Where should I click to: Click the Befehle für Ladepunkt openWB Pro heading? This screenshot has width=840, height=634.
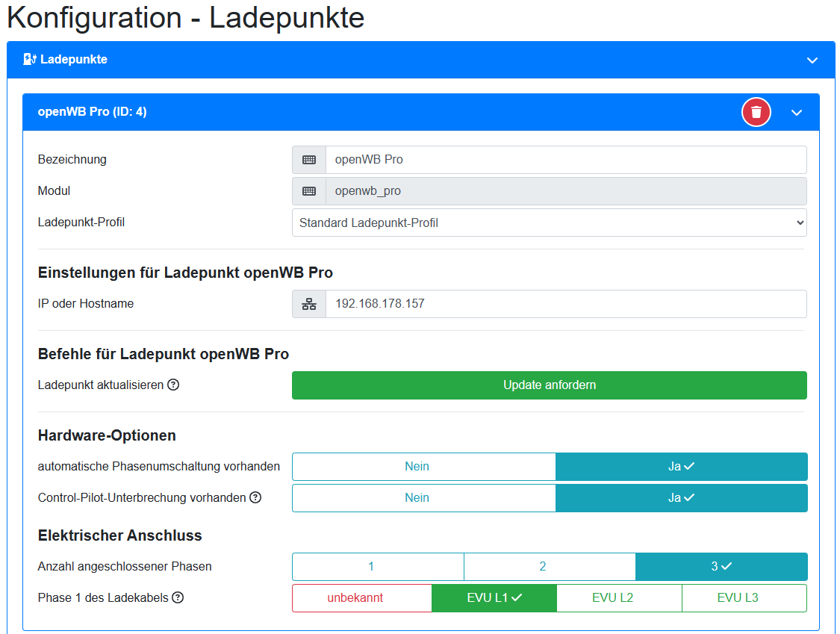point(164,354)
